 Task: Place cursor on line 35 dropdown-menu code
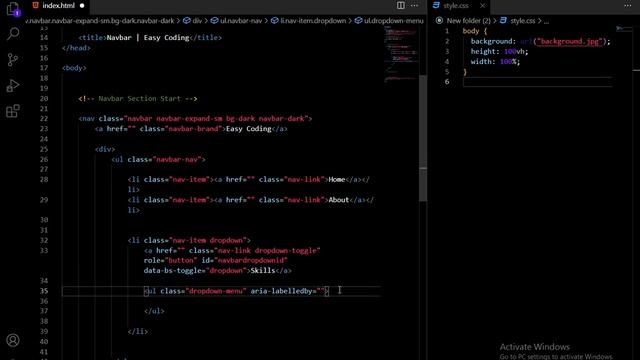tap(236, 291)
